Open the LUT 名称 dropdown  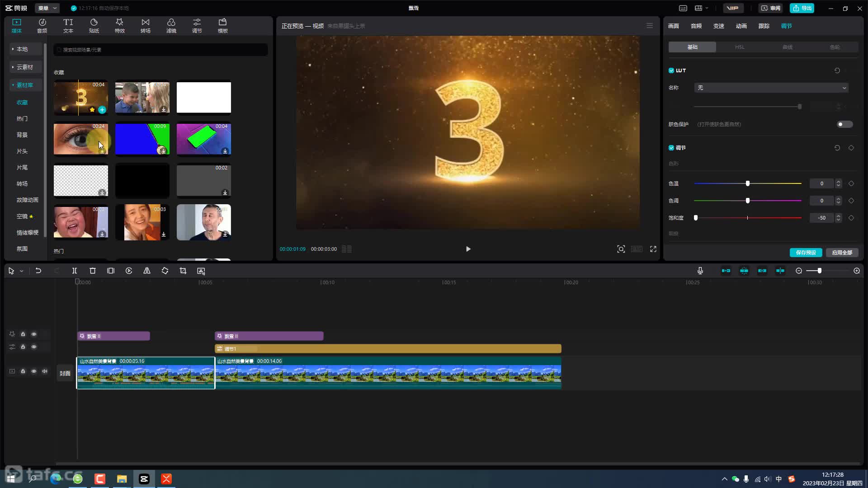[771, 88]
